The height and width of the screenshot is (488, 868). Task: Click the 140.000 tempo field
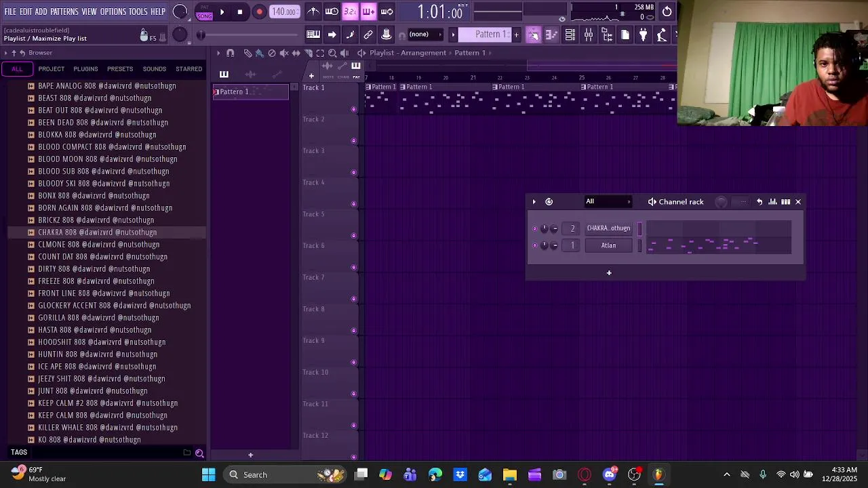pos(283,12)
